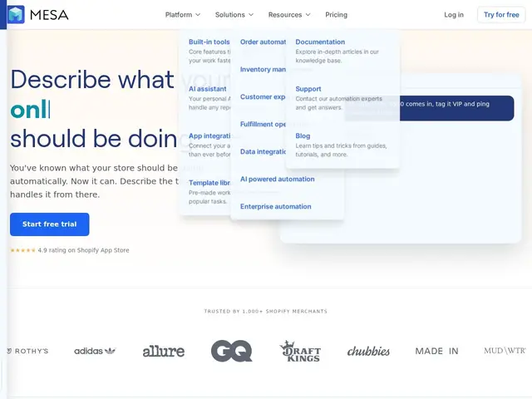This screenshot has height=399, width=532.
Task: Click the Try for free button
Action: point(501,15)
